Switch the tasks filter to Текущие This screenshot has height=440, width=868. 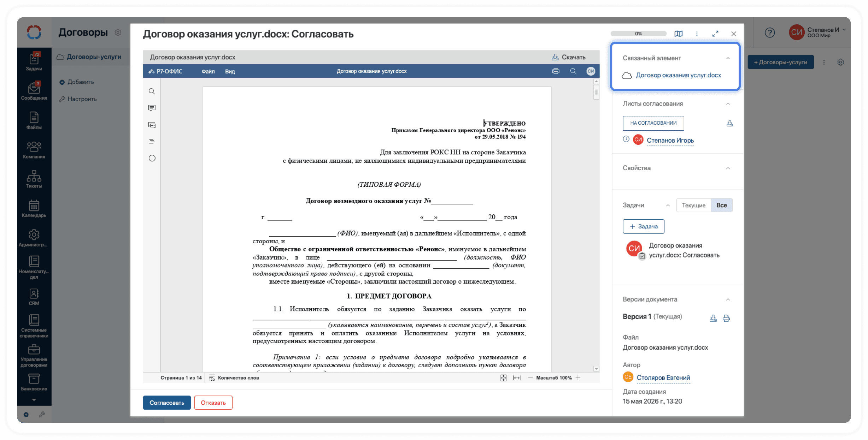693,206
